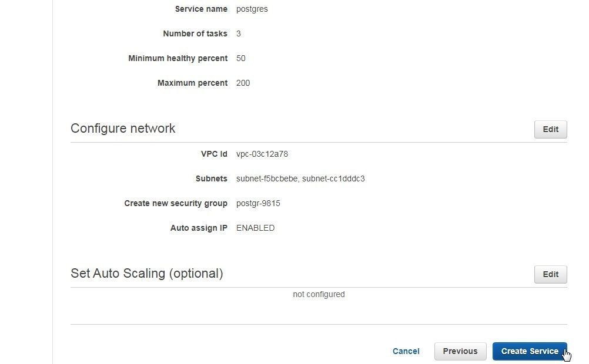Edit the Set Auto Scaling section
The image size is (589, 364).
550,274
